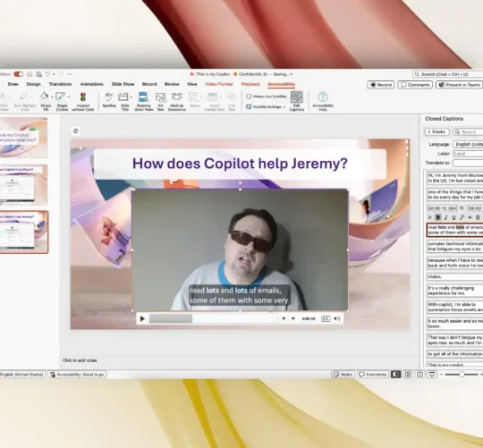Expand the Shape Outline dropdown arrow
This screenshot has width=483, height=448.
(x=68, y=97)
